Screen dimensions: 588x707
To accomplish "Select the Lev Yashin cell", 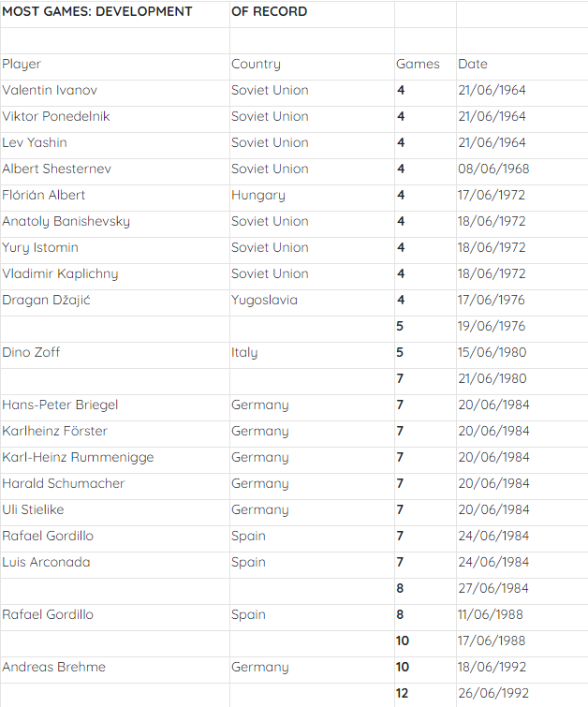I will [115, 145].
